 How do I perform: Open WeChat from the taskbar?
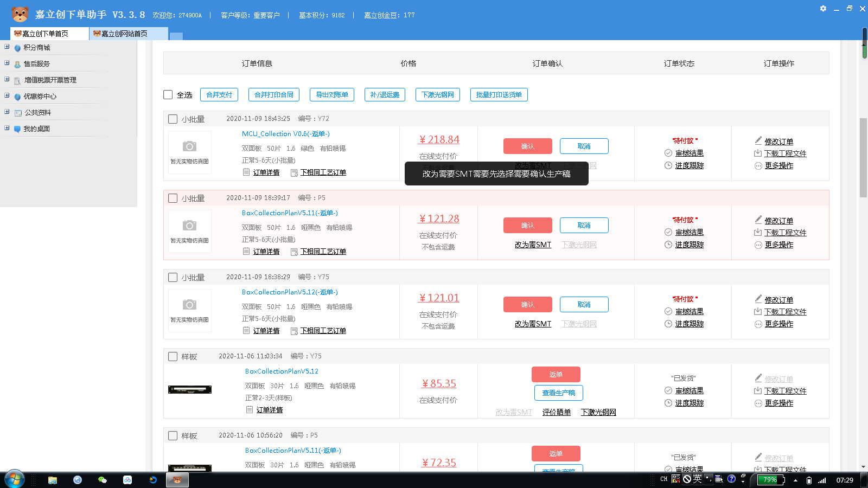[x=102, y=480]
